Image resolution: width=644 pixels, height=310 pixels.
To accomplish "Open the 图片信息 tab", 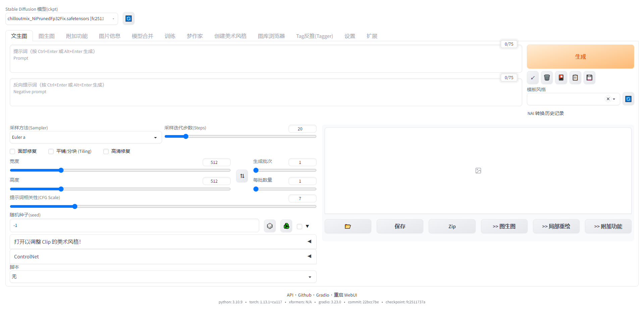I will click(x=110, y=36).
